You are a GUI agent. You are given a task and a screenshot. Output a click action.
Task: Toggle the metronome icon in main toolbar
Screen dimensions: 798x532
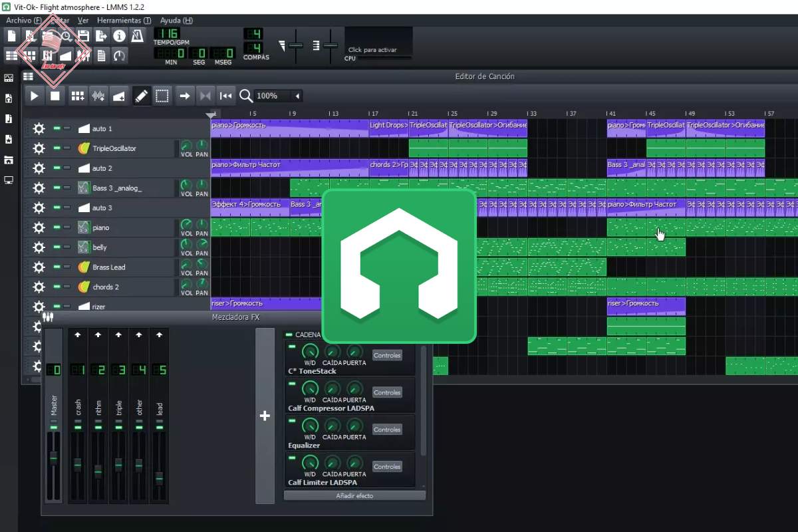[138, 36]
